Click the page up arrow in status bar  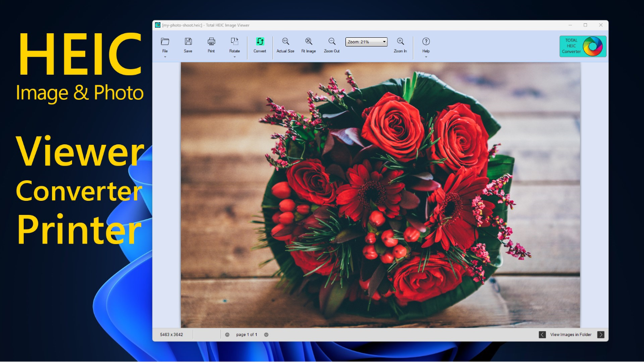click(x=227, y=335)
